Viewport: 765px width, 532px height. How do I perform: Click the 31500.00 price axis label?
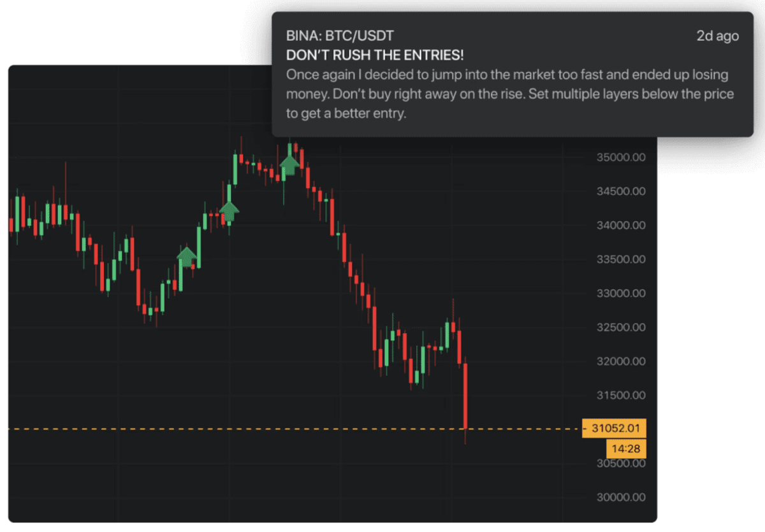click(x=619, y=395)
